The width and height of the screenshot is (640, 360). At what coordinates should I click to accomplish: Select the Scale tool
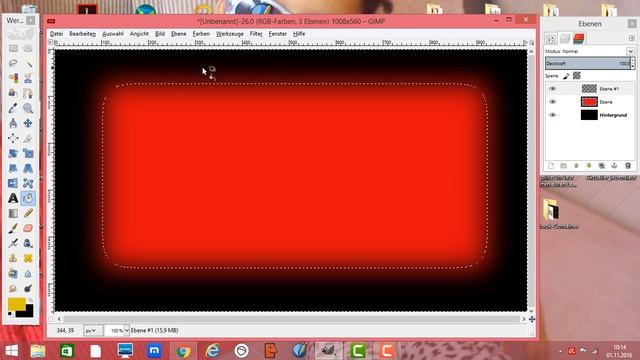pyautogui.click(x=28, y=153)
